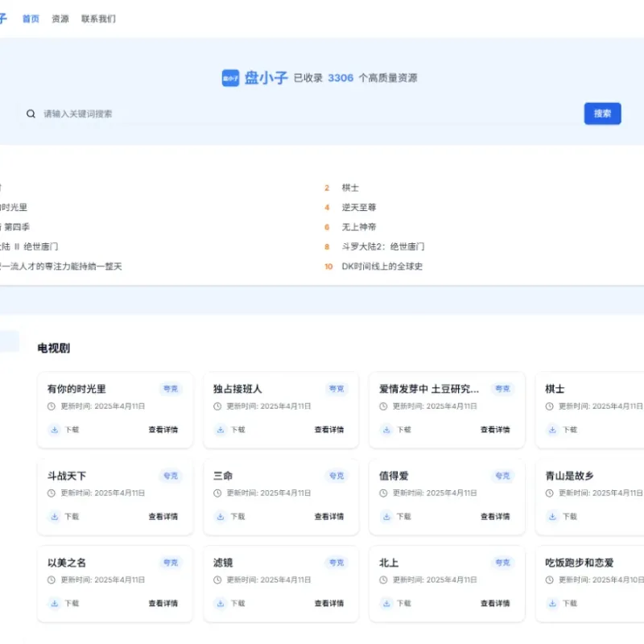
Task: Click the search magnifier icon
Action: pyautogui.click(x=31, y=114)
